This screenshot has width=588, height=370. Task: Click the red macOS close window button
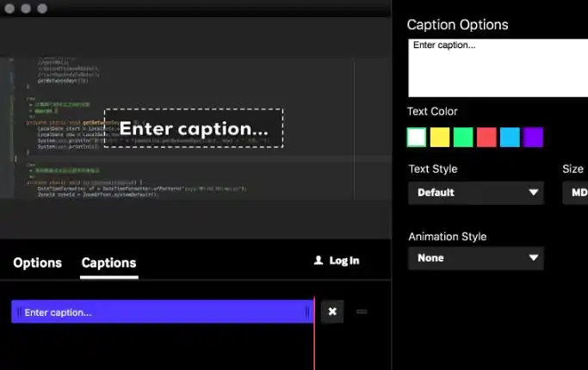pos(10,9)
